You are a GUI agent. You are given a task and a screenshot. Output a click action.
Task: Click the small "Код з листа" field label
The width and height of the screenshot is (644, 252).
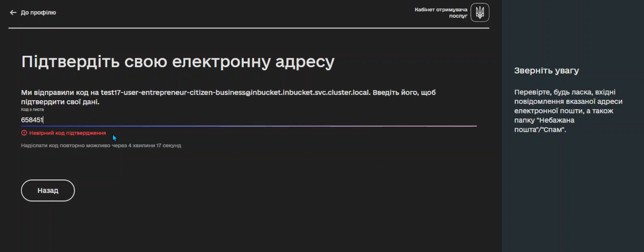tap(33, 110)
